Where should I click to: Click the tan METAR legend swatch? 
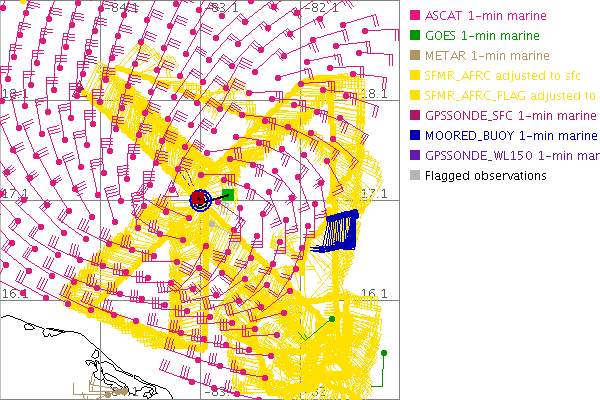click(415, 55)
